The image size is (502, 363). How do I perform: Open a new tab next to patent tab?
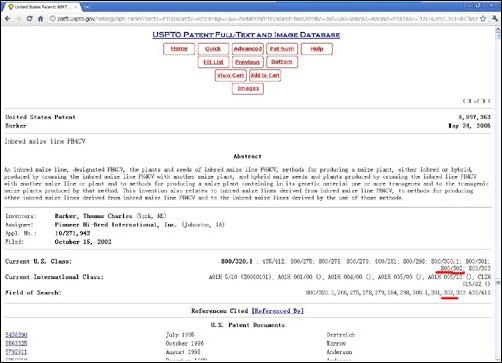point(86,7)
